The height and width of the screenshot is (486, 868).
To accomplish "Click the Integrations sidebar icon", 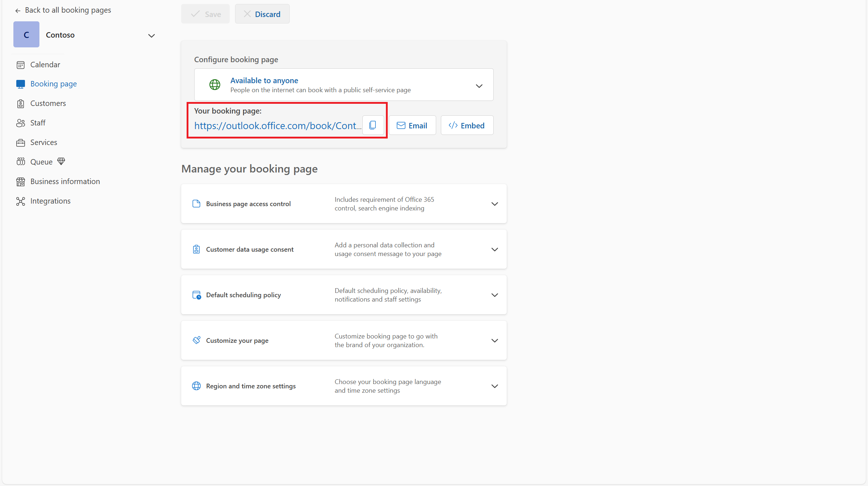I will pyautogui.click(x=21, y=201).
